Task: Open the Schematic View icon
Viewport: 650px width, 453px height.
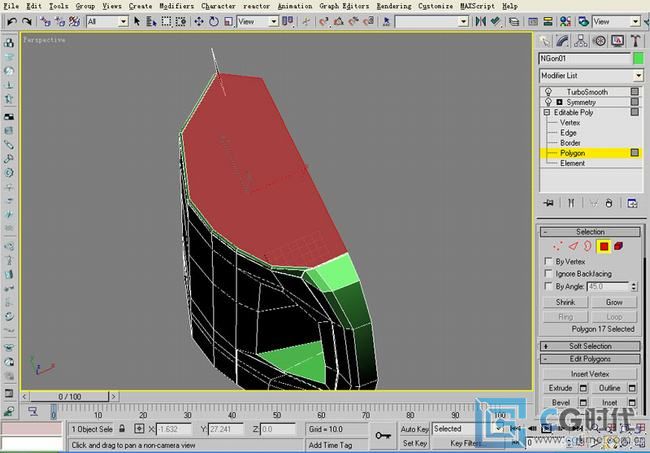Action: tap(548, 22)
